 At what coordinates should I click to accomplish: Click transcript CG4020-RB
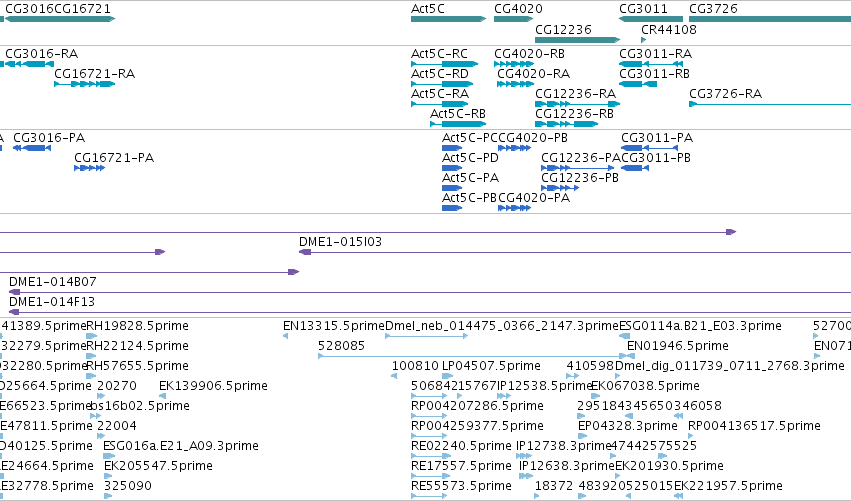pos(514,64)
